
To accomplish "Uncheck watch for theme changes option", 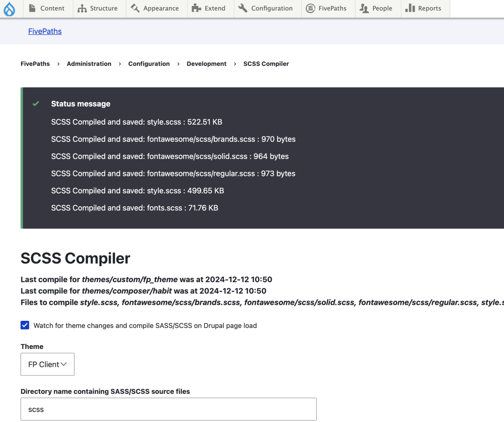I will coord(25,325).
